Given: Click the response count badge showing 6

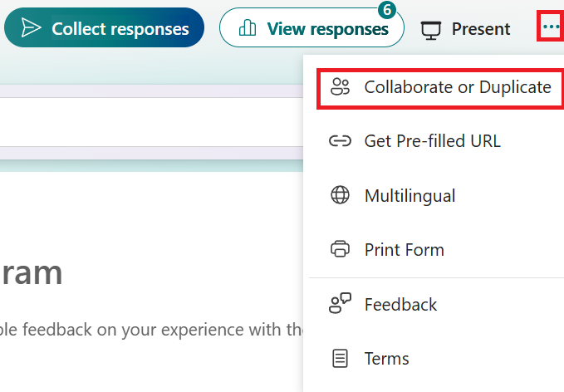Looking at the screenshot, I should tap(386, 10).
